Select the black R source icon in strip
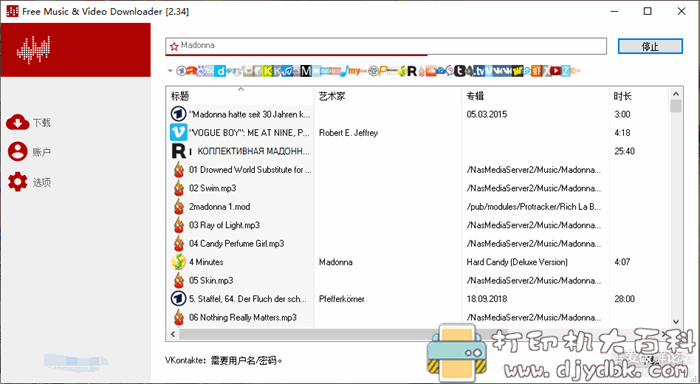The width and height of the screenshot is (700, 384). [x=412, y=71]
